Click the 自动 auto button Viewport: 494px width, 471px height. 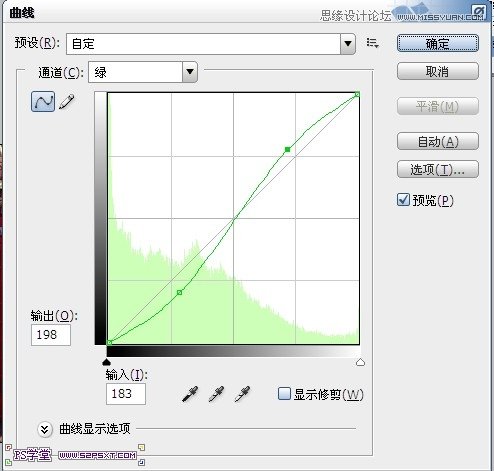[x=438, y=141]
